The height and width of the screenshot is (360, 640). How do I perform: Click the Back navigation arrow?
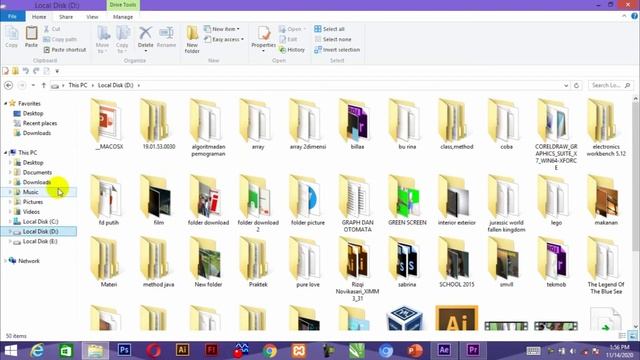pyautogui.click(x=9, y=85)
